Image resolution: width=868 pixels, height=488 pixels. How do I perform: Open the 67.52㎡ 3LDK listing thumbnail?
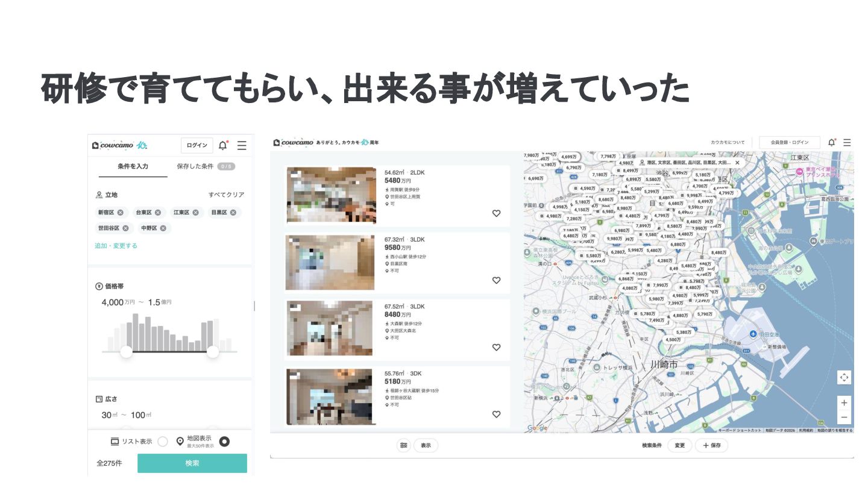click(x=330, y=328)
